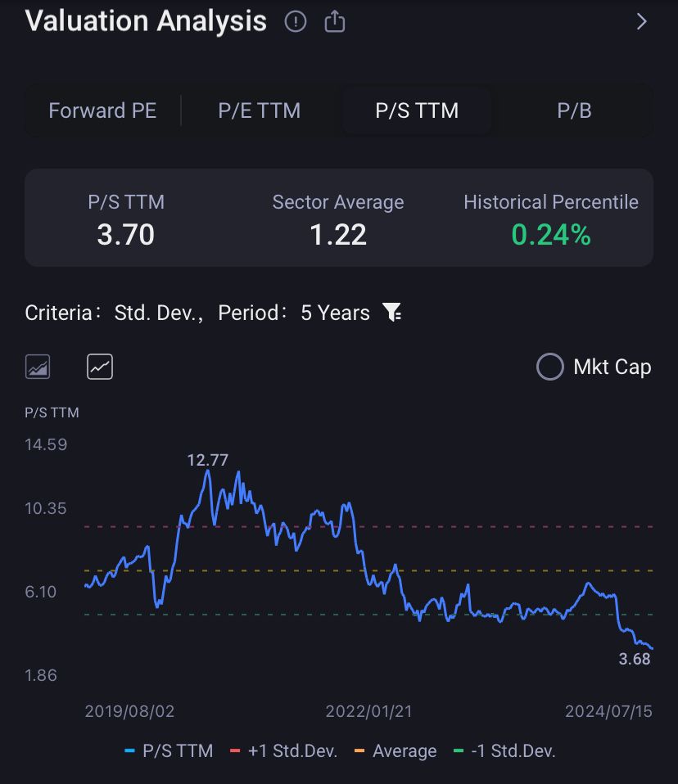The image size is (678, 784).
Task: Click the 12.77 peak on chart
Action: pos(207,469)
